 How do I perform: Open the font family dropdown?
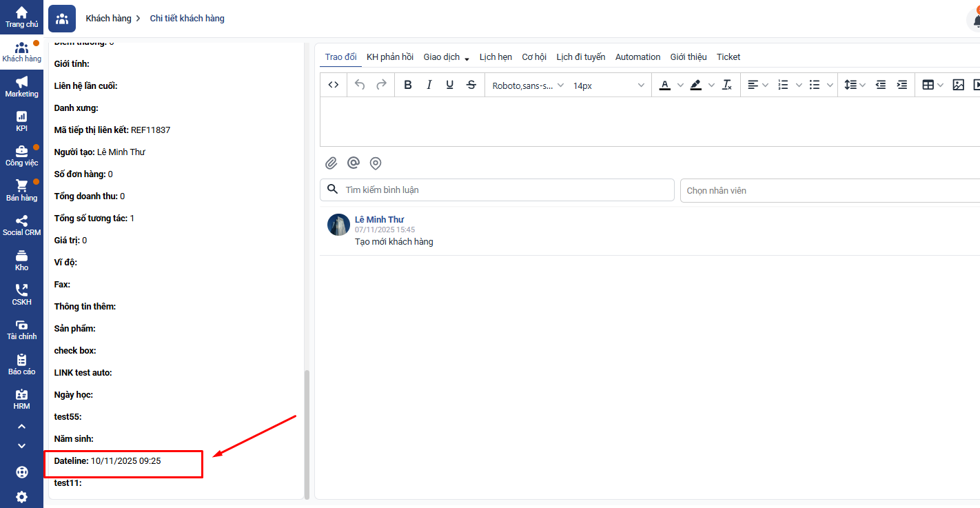528,85
